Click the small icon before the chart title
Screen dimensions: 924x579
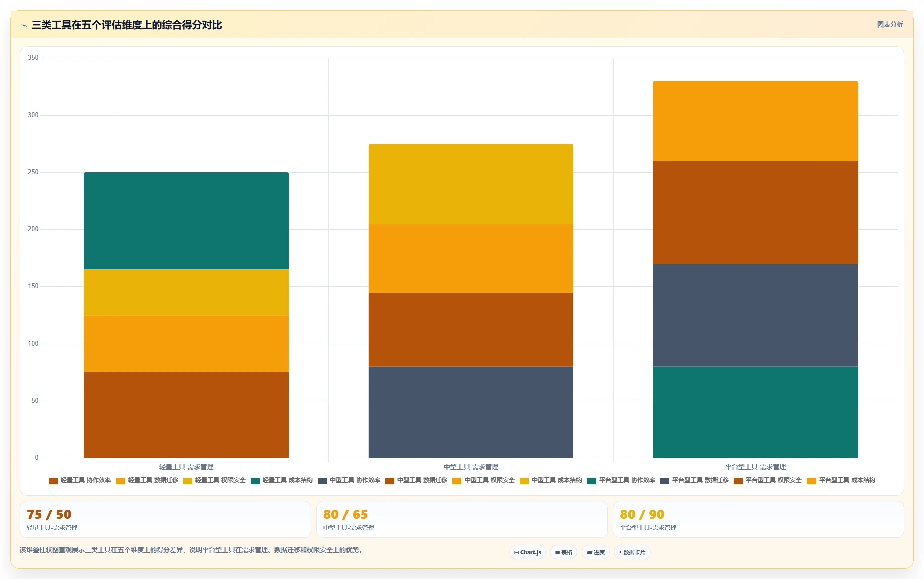coord(24,25)
